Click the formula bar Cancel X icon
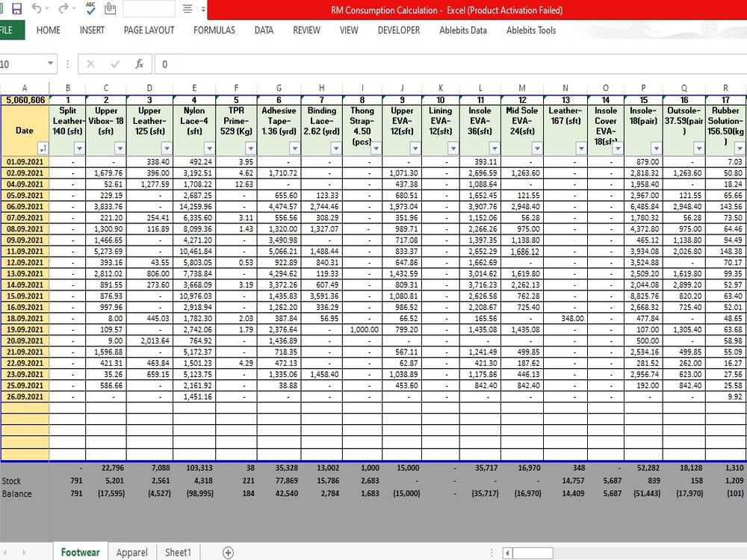This screenshot has height=560, width=747. click(90, 64)
